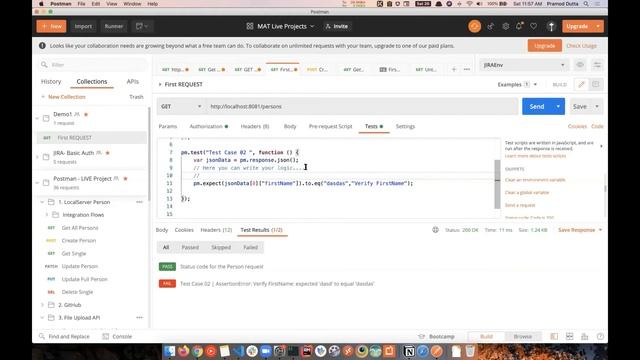Open the Runner button
The width and height of the screenshot is (640, 360).
[x=113, y=26]
